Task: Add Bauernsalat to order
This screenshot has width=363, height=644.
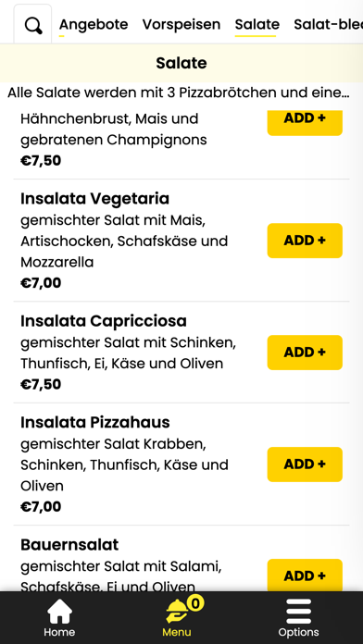Action: [x=305, y=575]
